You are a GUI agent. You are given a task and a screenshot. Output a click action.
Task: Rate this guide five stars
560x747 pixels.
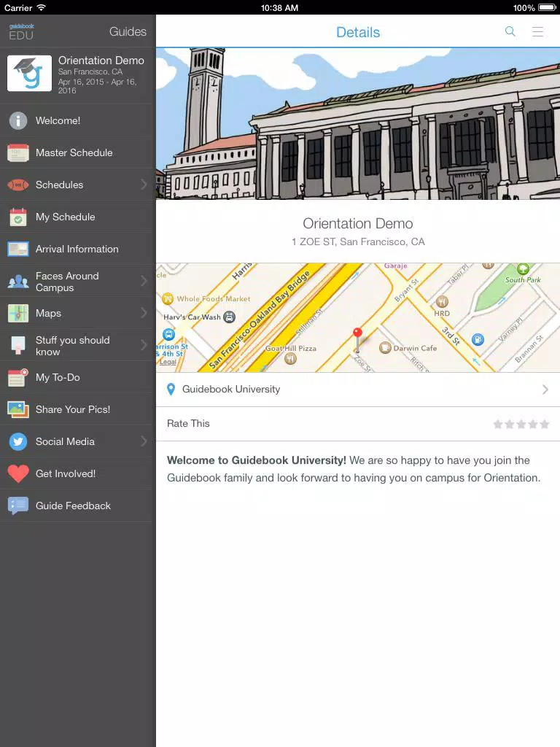point(544,424)
